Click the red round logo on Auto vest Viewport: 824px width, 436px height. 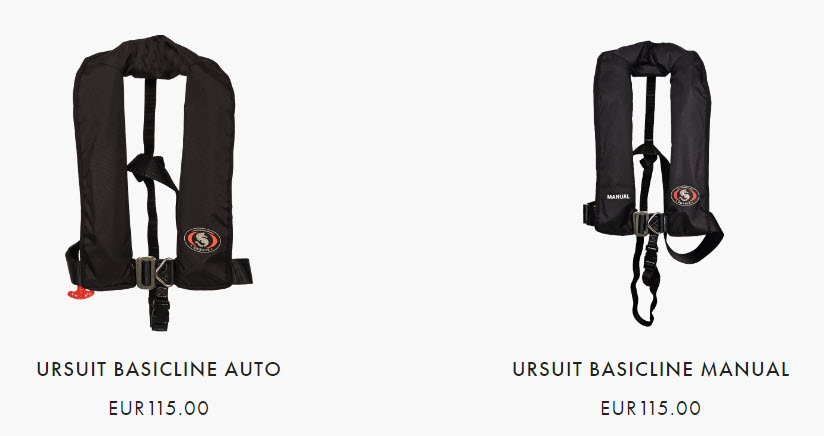tap(202, 240)
